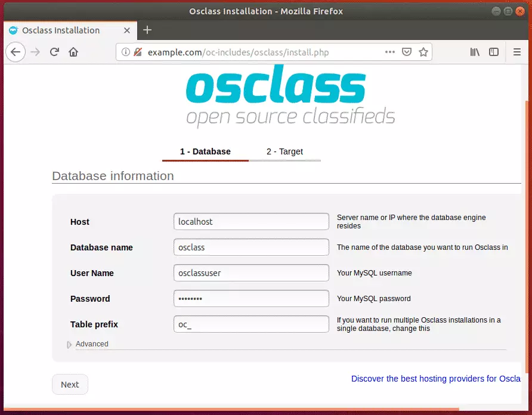Click the Host input field
This screenshot has width=532, height=415.
click(x=251, y=222)
